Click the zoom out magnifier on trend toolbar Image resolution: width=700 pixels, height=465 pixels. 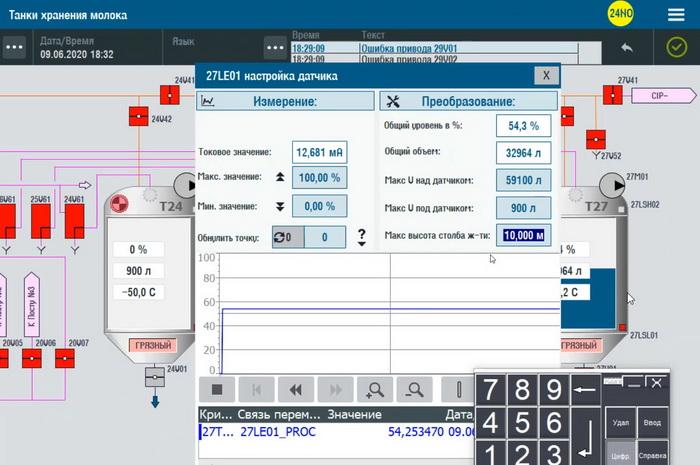414,388
